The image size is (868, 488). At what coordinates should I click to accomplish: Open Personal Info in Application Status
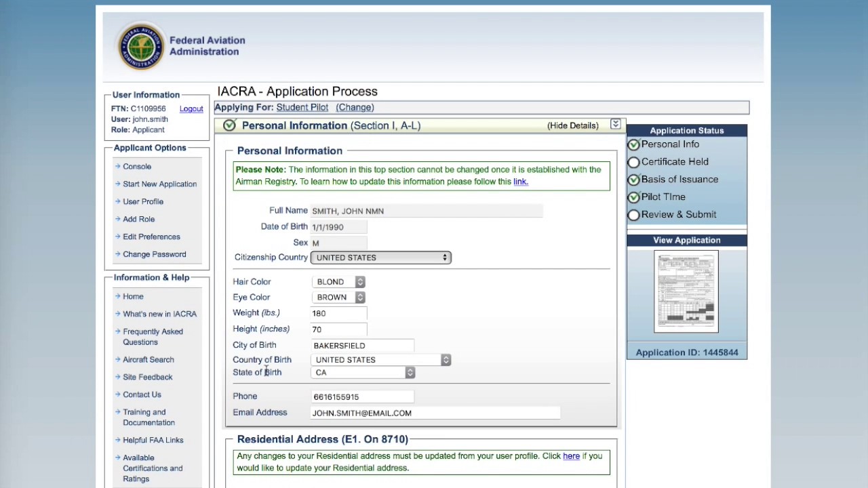[670, 144]
